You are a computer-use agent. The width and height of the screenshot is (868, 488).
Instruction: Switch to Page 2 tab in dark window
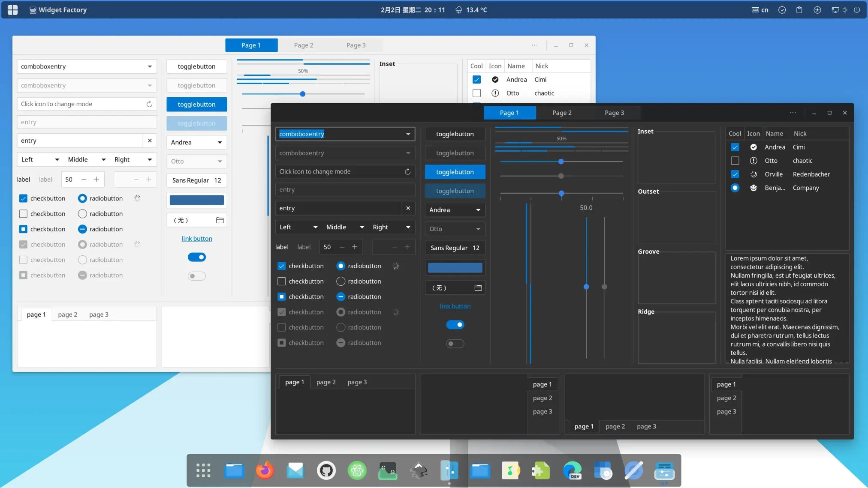point(562,113)
